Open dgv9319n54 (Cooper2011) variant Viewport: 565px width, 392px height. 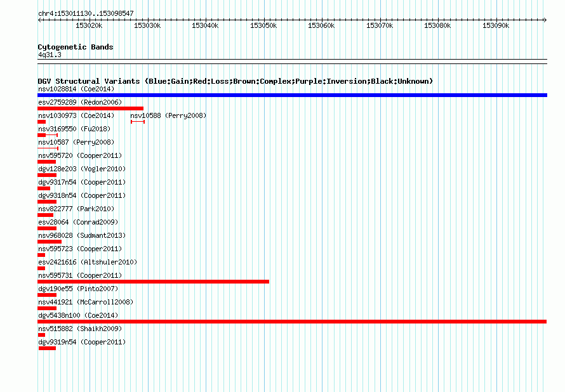(82, 342)
